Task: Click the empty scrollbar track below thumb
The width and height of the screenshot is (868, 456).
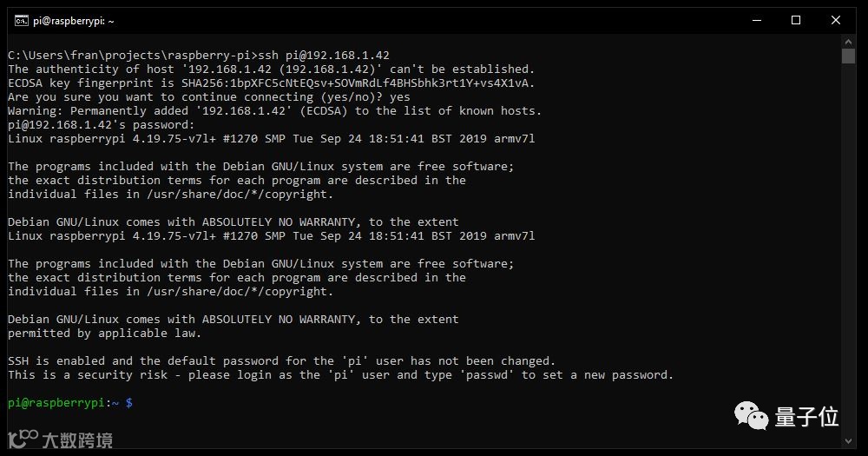Action: pyautogui.click(x=849, y=249)
